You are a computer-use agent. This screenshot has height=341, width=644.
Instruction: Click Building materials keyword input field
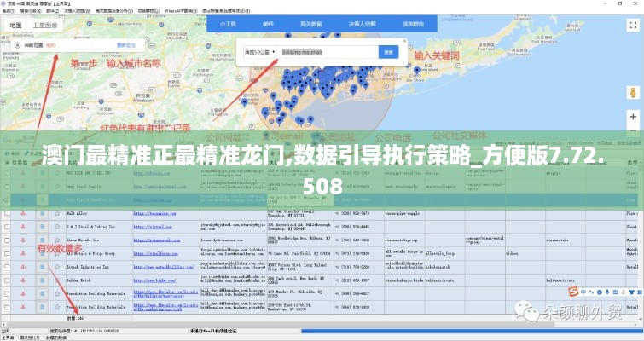coord(328,52)
